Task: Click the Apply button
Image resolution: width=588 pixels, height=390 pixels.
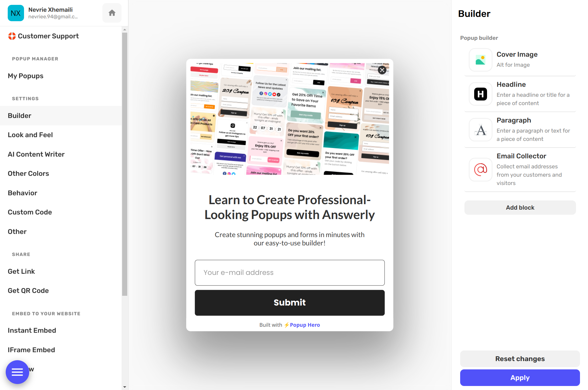Action: click(x=520, y=377)
